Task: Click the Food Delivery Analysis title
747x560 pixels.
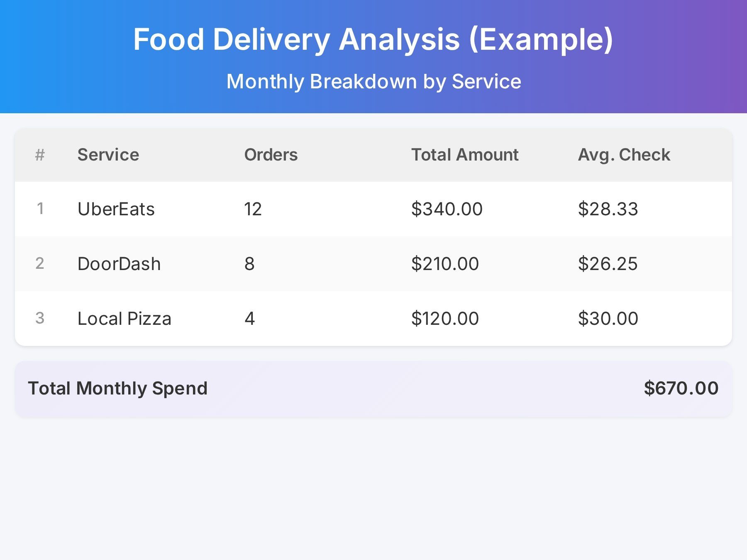Action: click(x=373, y=39)
